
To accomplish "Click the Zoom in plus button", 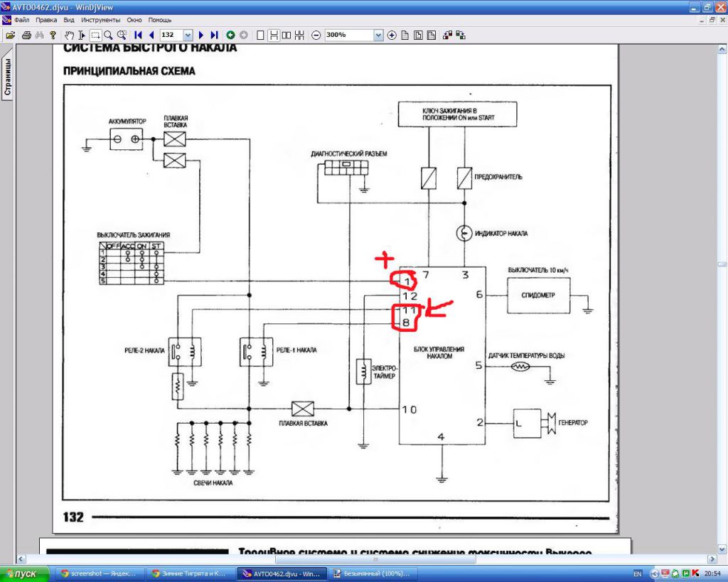I will coord(392,35).
